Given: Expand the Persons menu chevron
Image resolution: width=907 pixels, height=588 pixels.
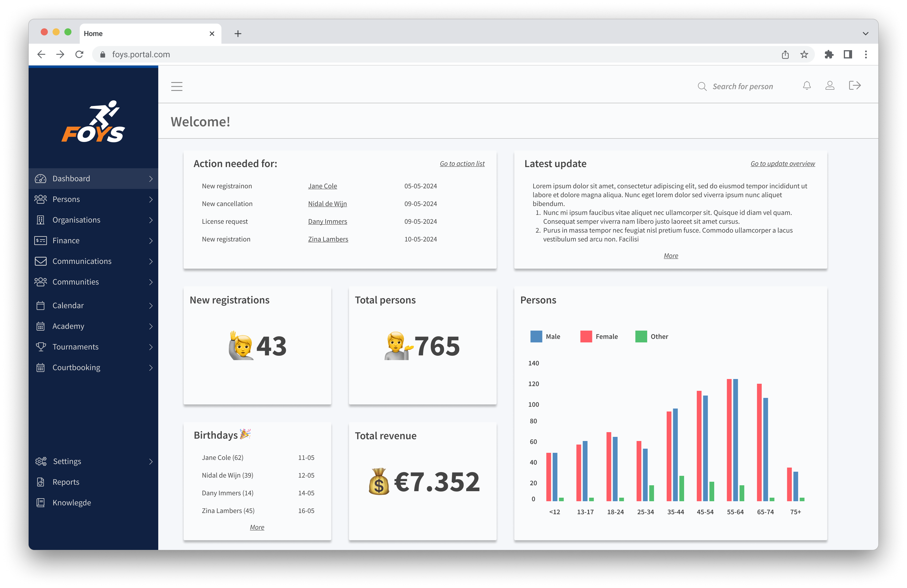Looking at the screenshot, I should point(150,199).
